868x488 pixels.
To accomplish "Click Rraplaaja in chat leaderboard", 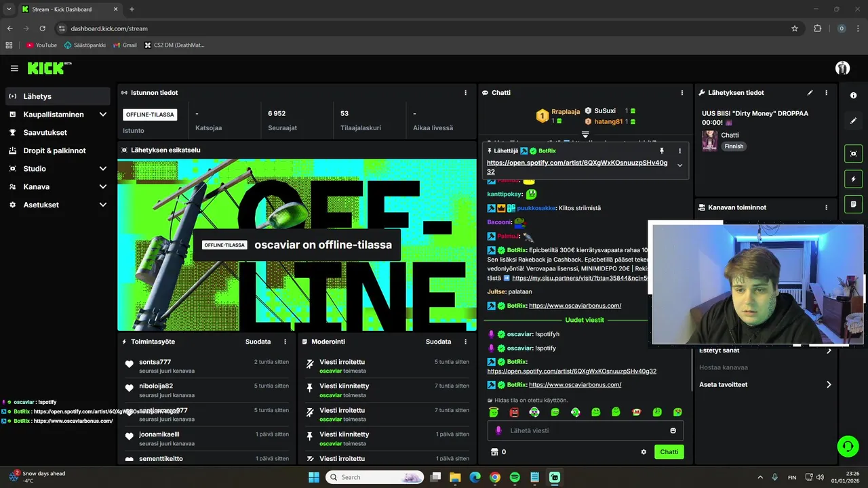I will coord(566,111).
